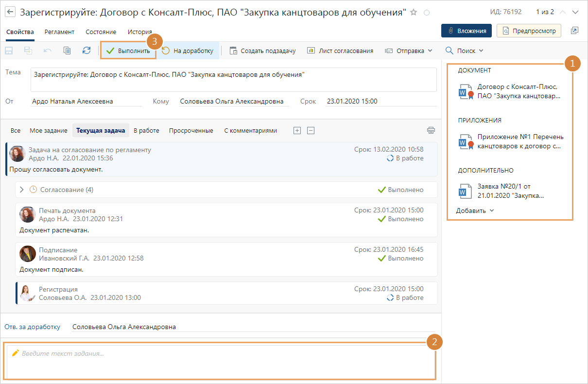The height and width of the screenshot is (384, 588).
Task: Collapse all thread items with minus icon
Action: 311,130
